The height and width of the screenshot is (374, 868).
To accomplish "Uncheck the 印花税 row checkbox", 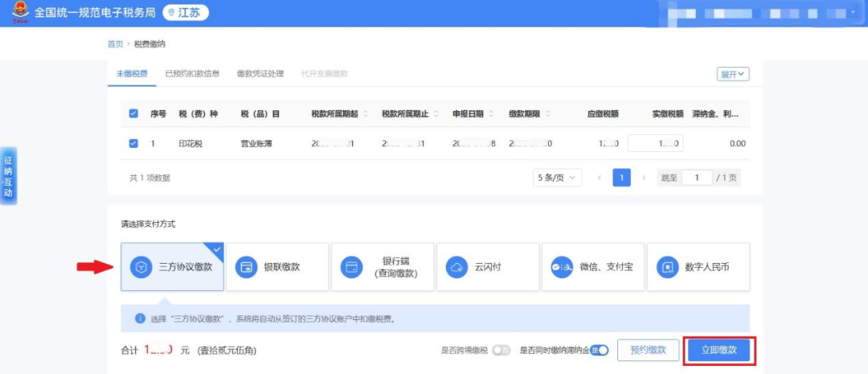I will 133,143.
